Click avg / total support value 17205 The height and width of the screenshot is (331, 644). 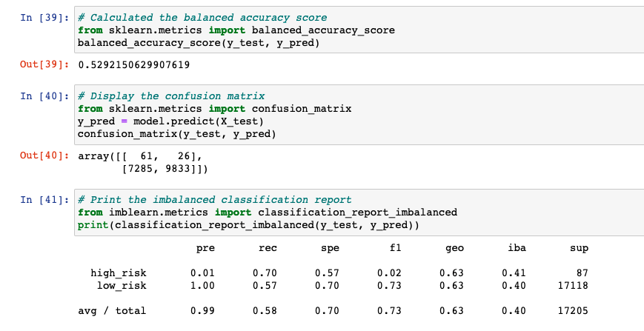(x=573, y=311)
